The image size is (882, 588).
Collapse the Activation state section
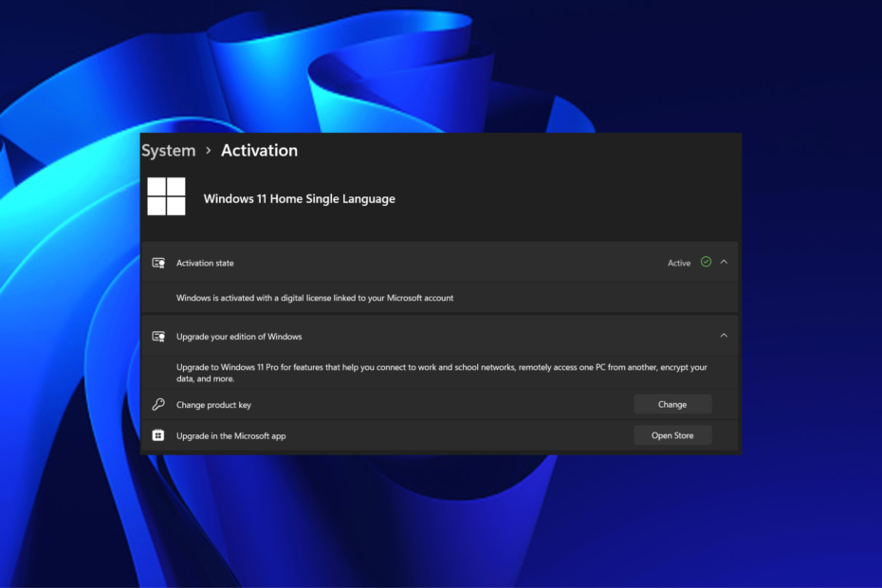(x=724, y=263)
